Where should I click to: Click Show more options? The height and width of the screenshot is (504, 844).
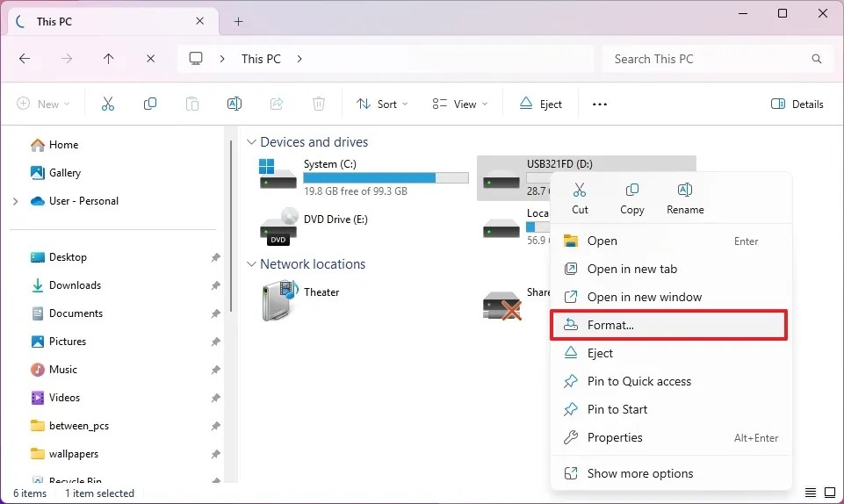669,473
